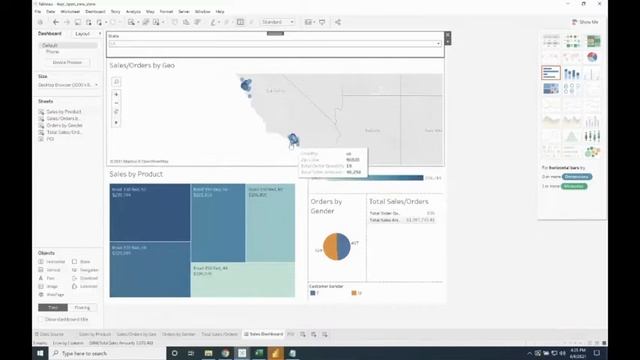640x360 pixels.
Task: Add a Horizontal container object
Action: [51, 262]
